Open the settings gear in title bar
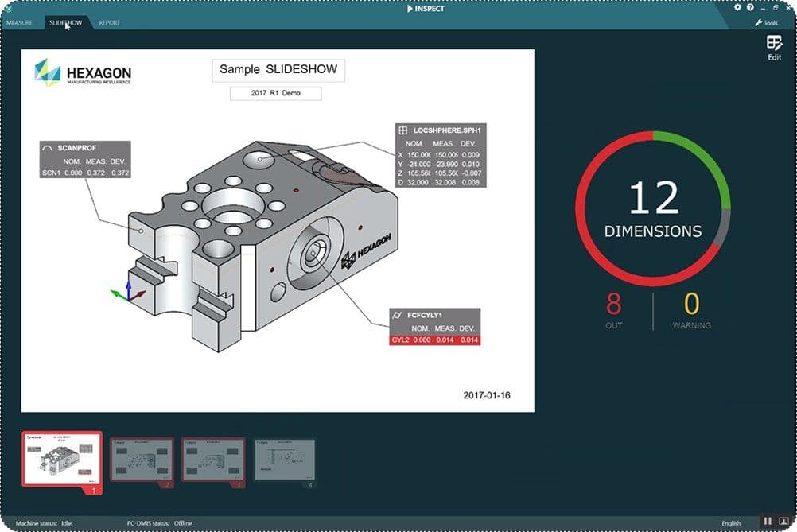797x532 pixels. 737,7
